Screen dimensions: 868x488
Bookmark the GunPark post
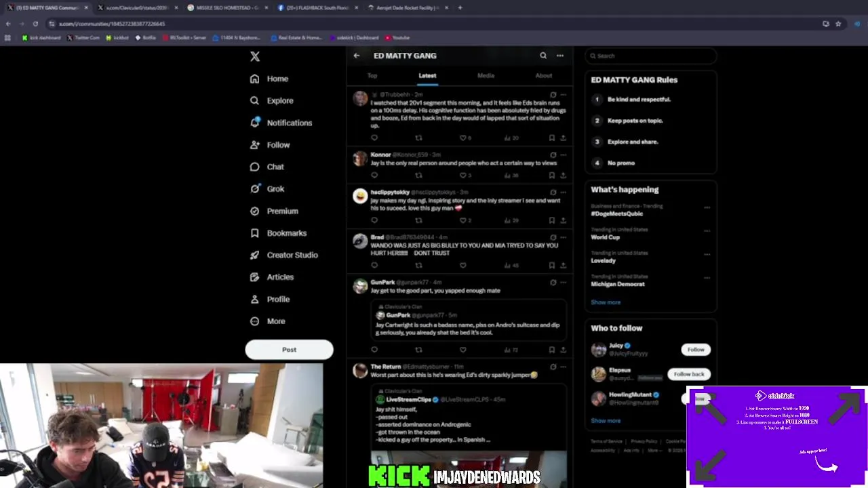(552, 350)
